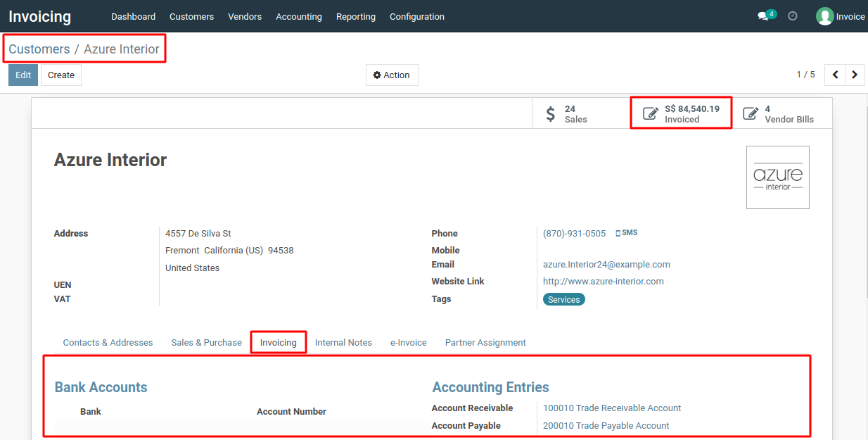
Task: Open the e-Invoice tab
Action: pos(409,343)
